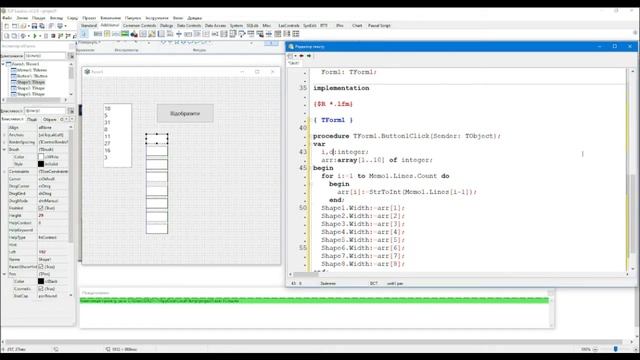
Task: Click the Step Over debug icon
Action: coord(68,36)
